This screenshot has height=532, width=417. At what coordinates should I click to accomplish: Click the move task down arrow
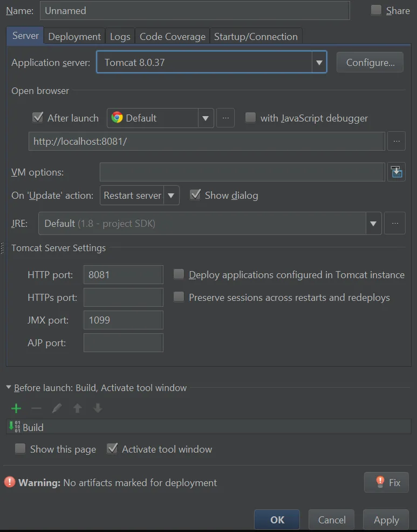click(x=98, y=408)
